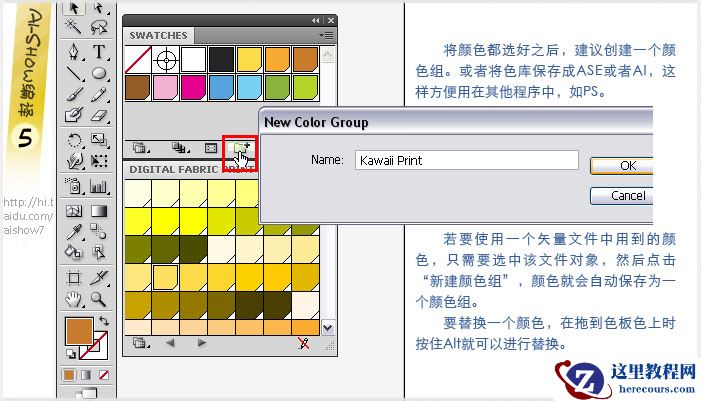This screenshot has width=701, height=401.
Task: Select the Pencil tool
Action: (x=99, y=94)
